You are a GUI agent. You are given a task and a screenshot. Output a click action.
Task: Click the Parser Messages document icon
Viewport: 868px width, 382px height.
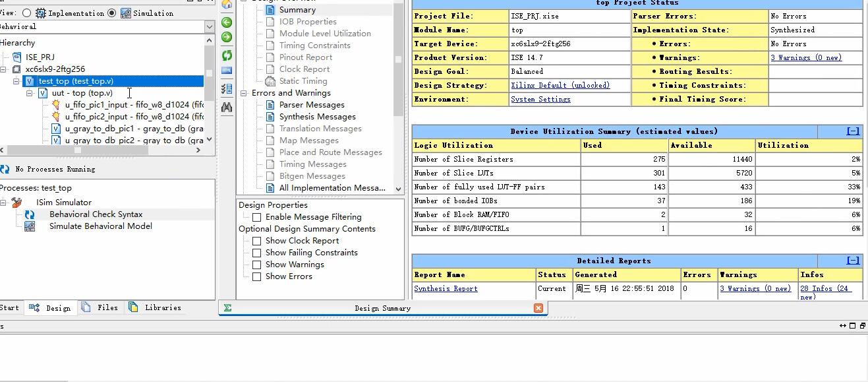[x=270, y=105]
